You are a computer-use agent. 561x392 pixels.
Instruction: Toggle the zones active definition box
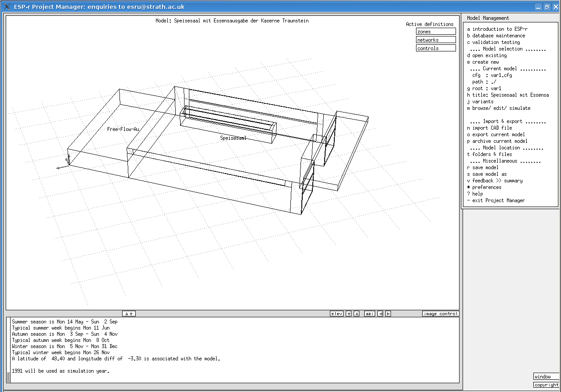click(x=435, y=32)
